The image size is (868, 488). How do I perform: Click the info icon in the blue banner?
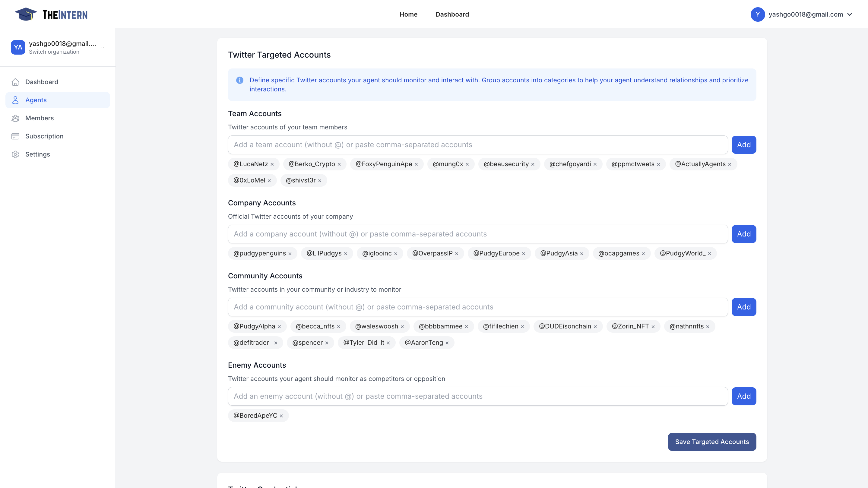239,80
